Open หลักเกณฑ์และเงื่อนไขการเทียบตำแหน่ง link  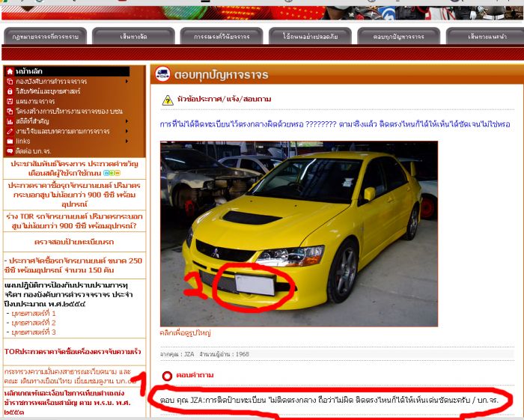[67, 402]
